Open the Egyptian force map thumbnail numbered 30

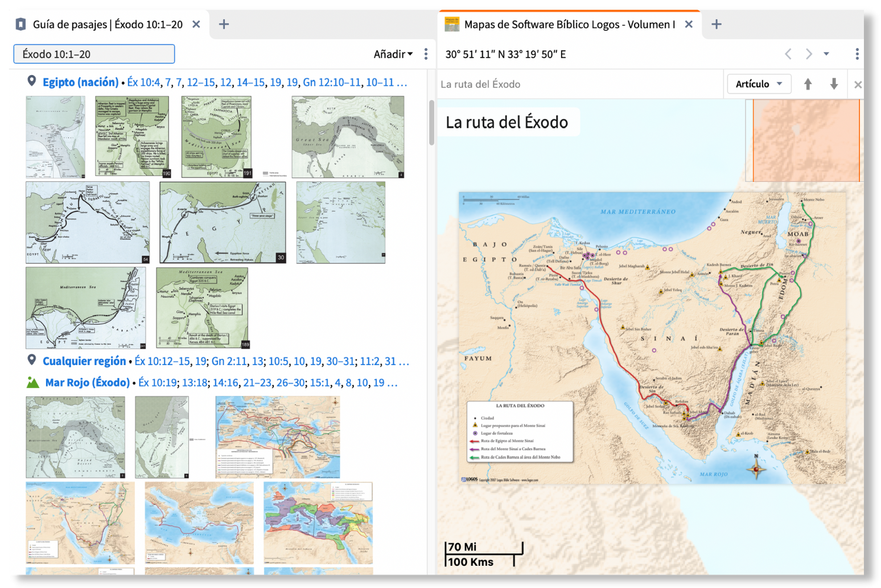[x=223, y=222]
